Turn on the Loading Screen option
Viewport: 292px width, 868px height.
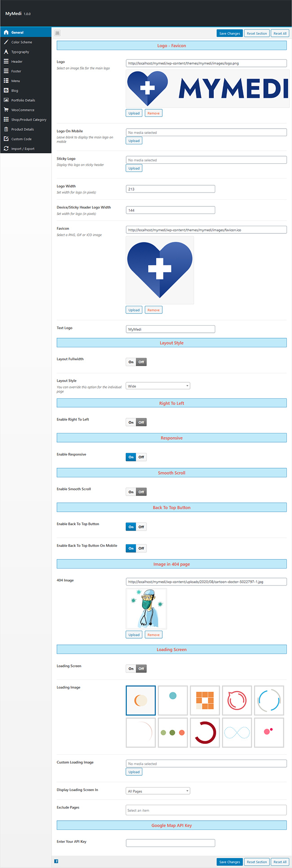click(x=131, y=669)
